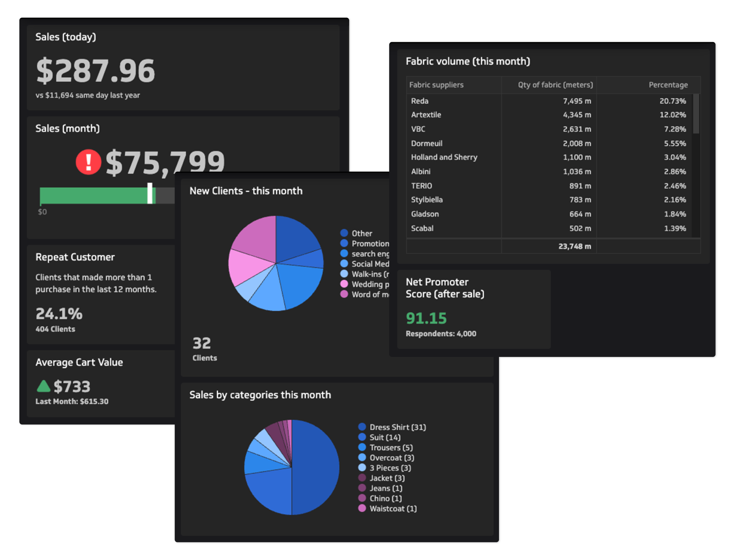Click the Jeans legend dot

click(x=362, y=488)
